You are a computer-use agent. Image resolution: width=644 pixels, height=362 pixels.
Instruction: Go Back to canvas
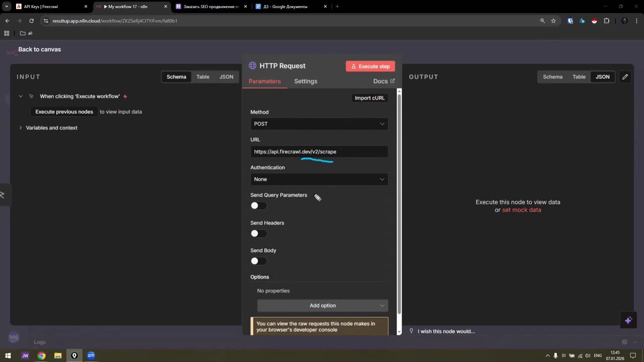tap(40, 49)
